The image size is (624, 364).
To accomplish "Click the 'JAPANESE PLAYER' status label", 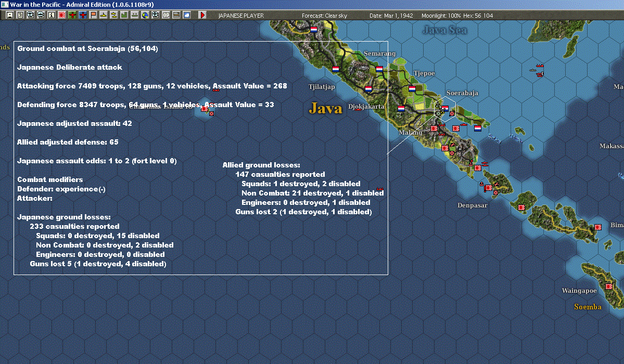I will point(241,16).
